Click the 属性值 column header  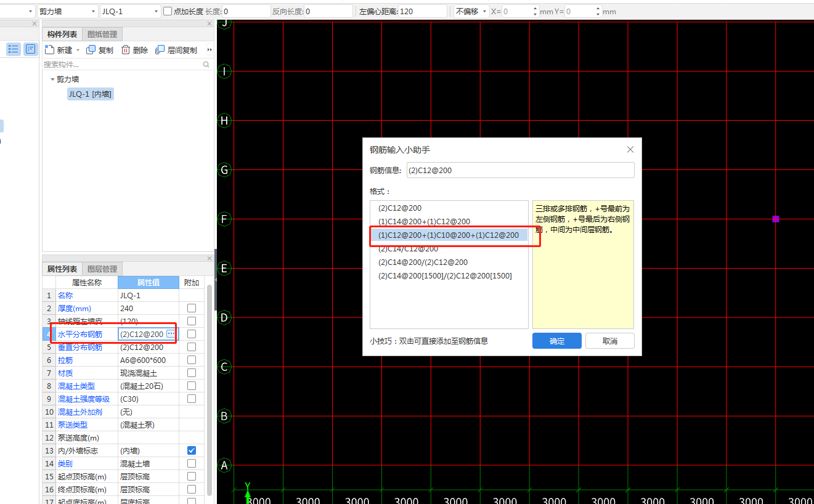click(x=149, y=282)
